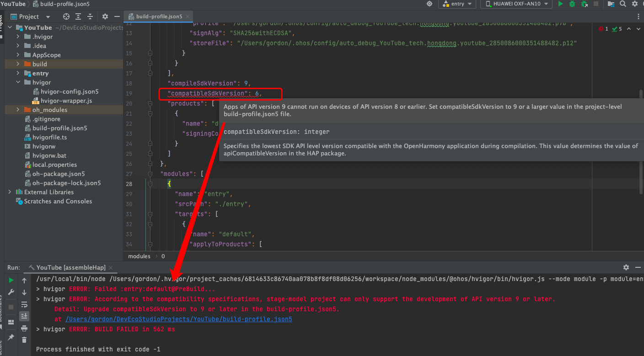Toggle scroll to end in Run console
644x356 pixels.
point(24,316)
